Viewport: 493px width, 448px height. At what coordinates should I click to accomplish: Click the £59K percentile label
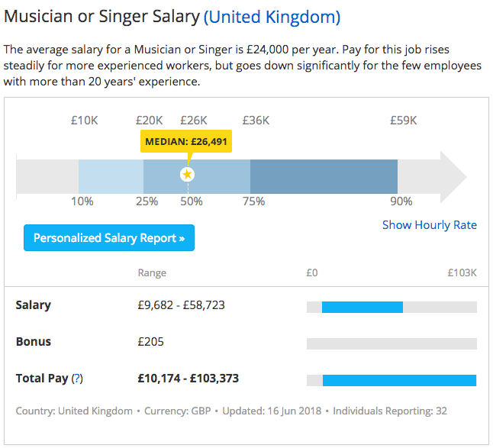point(404,121)
